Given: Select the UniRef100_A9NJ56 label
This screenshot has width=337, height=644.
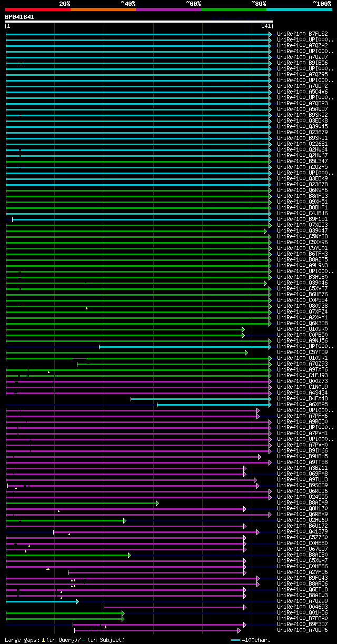Looking at the screenshot, I should tap(302, 341).
